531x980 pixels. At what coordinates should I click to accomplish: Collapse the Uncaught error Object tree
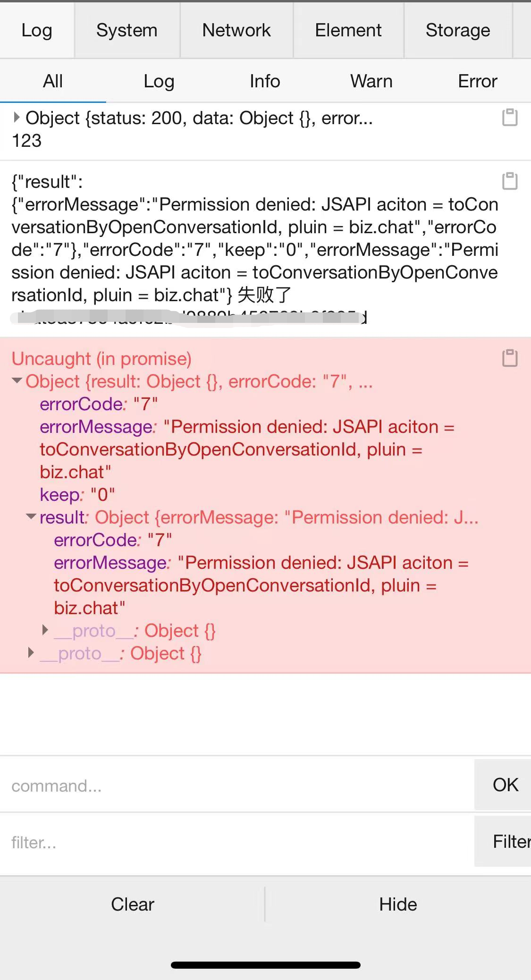click(17, 380)
